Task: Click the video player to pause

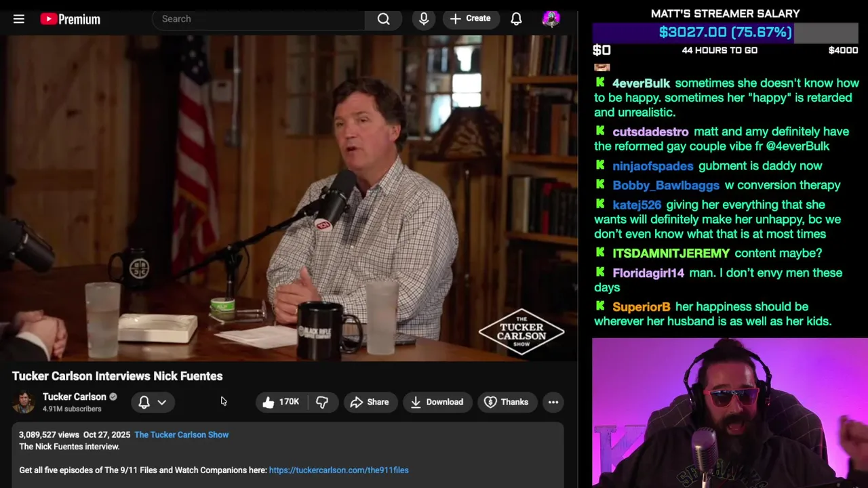Action: (288, 199)
